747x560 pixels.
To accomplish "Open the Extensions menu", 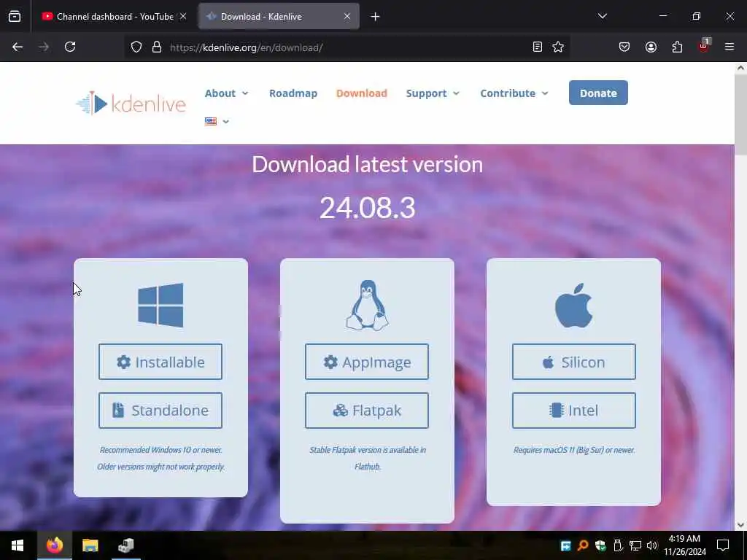I will [x=677, y=47].
